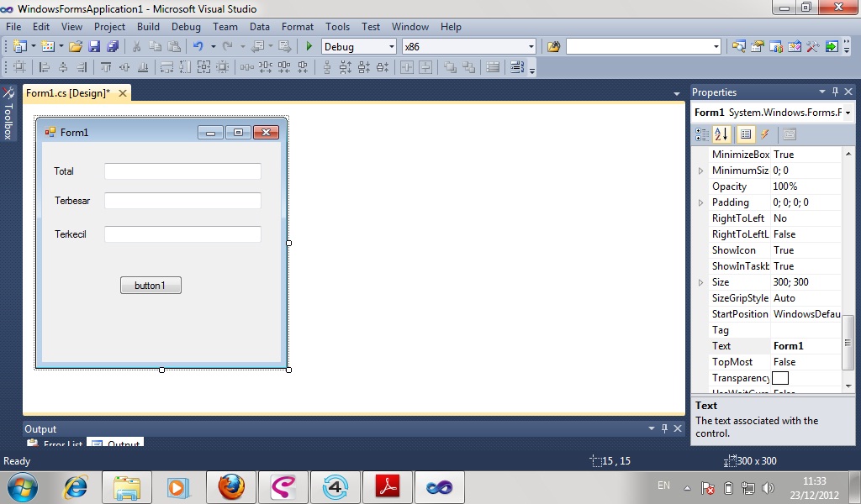Click the Cut scissors icon
The image size is (861, 504).
[137, 46]
